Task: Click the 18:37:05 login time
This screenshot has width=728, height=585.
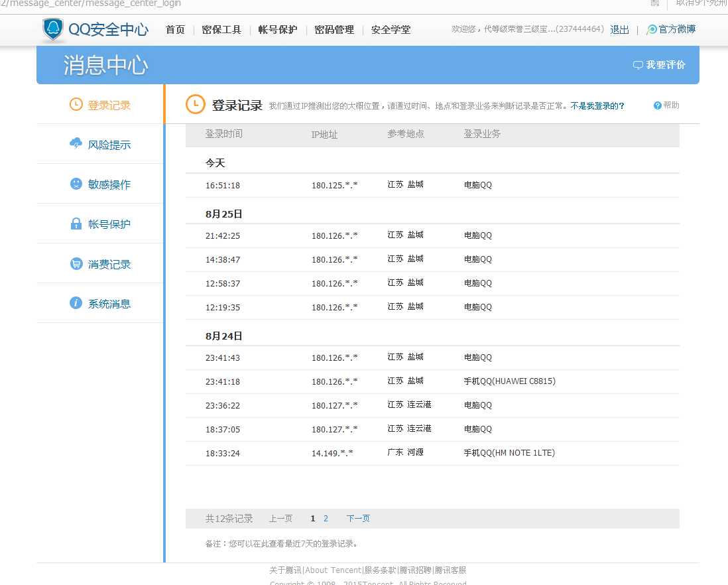Action: pos(223,430)
